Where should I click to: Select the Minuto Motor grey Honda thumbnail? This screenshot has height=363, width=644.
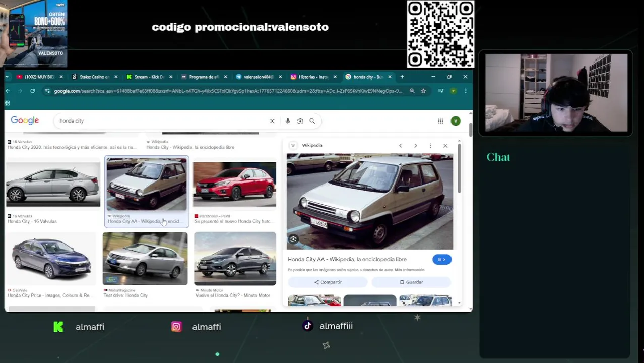(x=235, y=258)
